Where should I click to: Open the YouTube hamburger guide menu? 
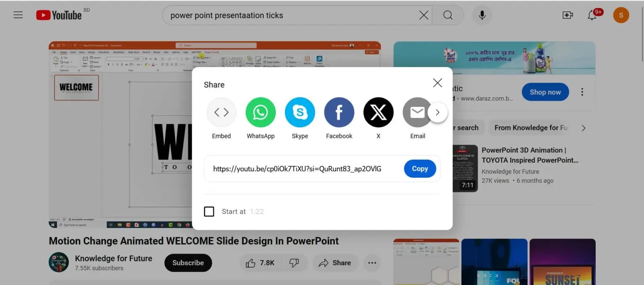click(18, 15)
